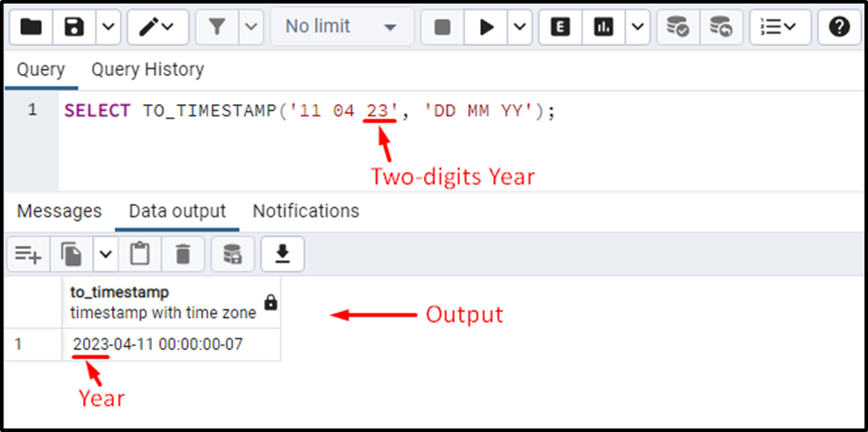Save the query file
Viewport: 868px width, 432px height.
pos(74,27)
